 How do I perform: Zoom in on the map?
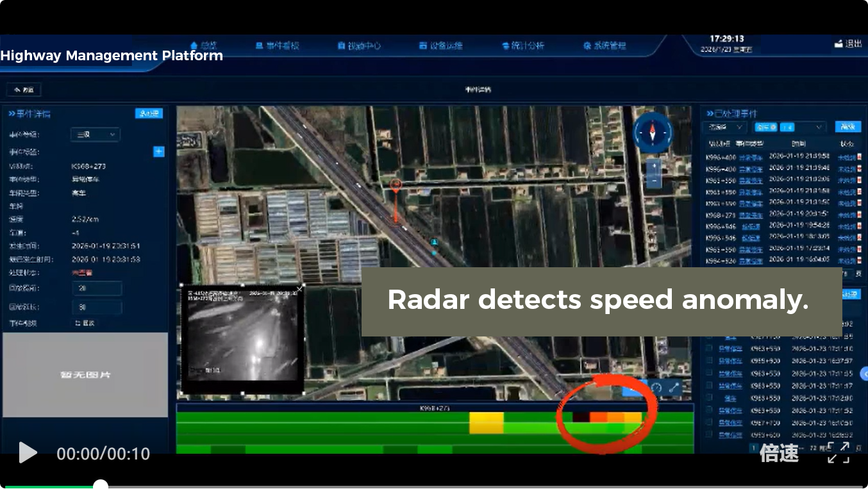pos(653,167)
